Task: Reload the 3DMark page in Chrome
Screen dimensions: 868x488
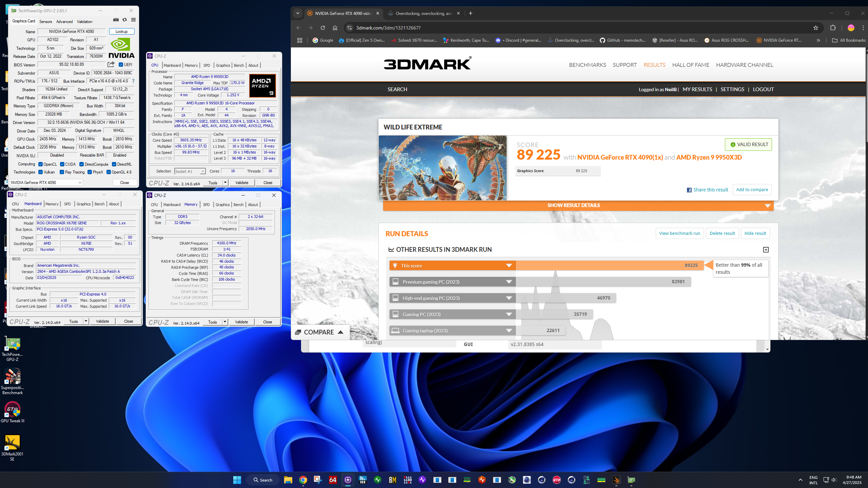Action: (x=322, y=28)
